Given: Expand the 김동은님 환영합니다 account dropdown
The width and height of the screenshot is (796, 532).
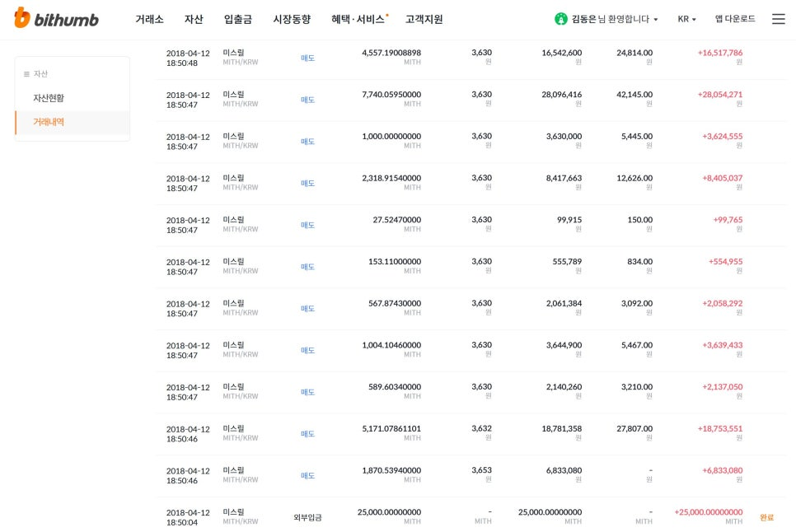Looking at the screenshot, I should point(615,19).
